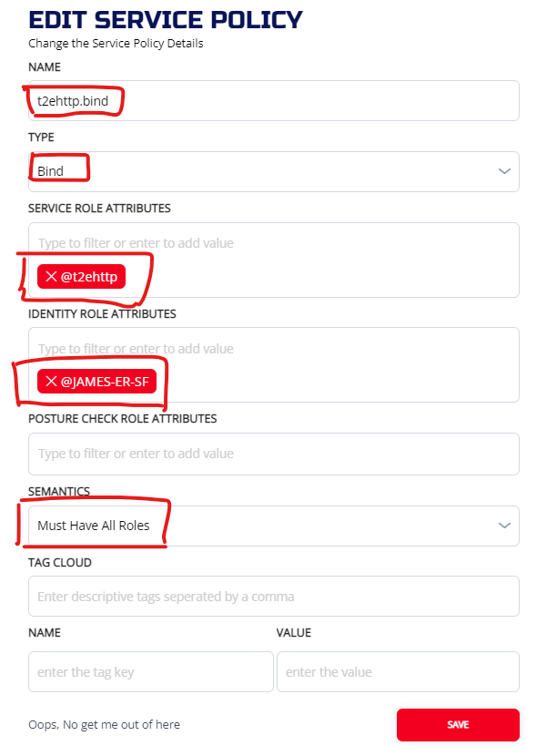Remove the @JAMES-ER-SF identity role tag
Image resolution: width=557 pixels, height=756 pixels.
(51, 382)
